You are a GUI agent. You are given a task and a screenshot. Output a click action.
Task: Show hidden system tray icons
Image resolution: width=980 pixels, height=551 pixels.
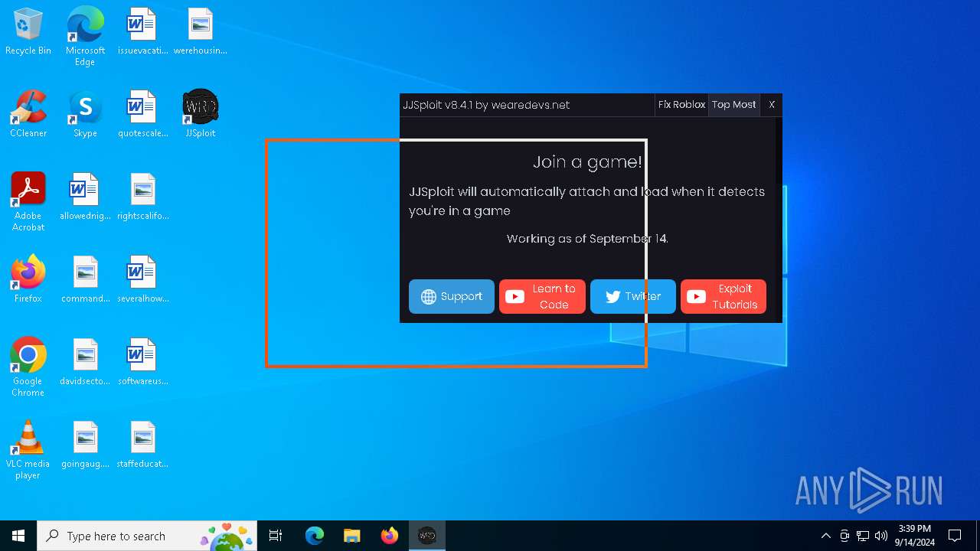coord(825,536)
